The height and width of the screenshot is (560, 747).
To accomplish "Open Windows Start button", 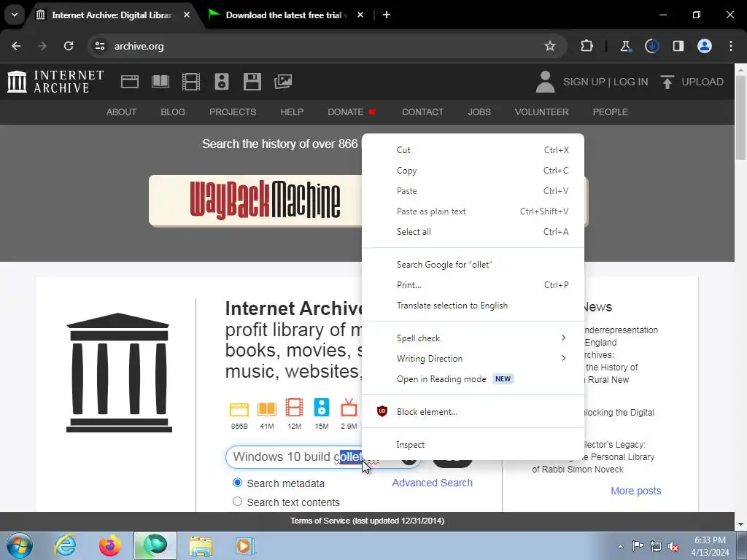I will pos(19,545).
